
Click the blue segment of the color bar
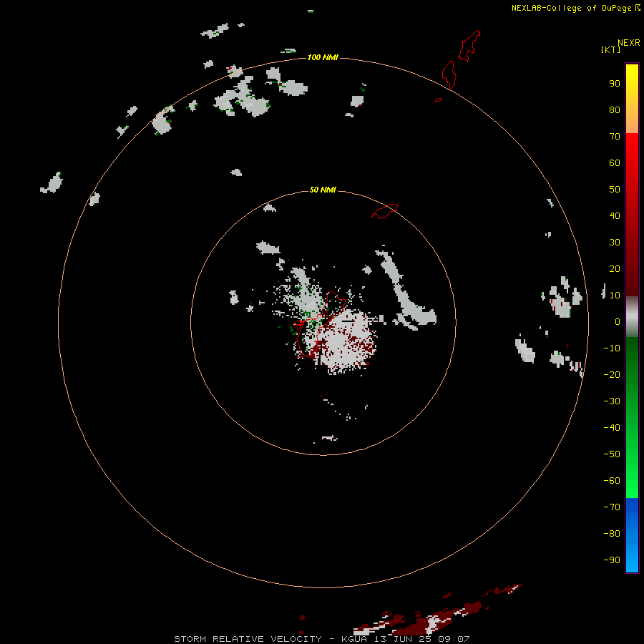(x=632, y=535)
